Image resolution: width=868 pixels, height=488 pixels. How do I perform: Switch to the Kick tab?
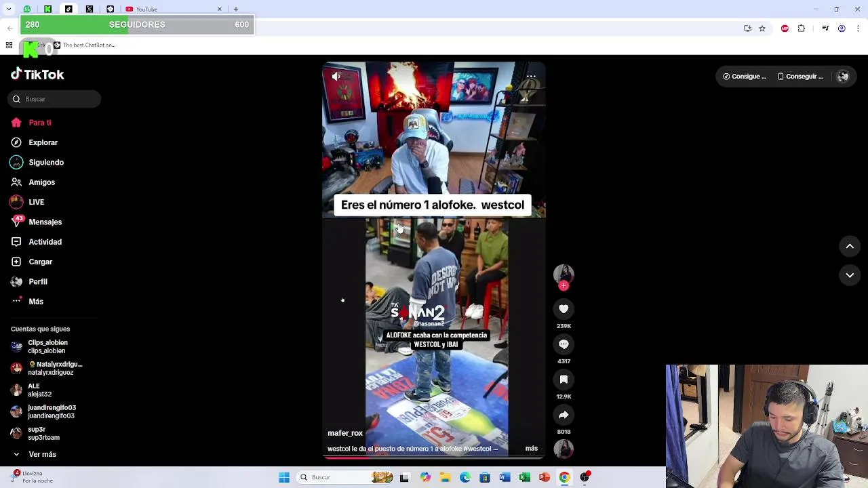tap(47, 9)
